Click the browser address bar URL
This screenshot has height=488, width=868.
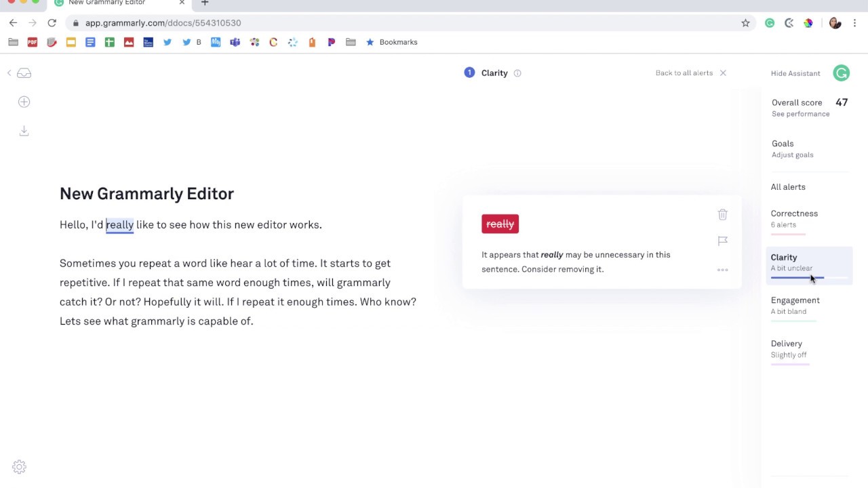(163, 23)
